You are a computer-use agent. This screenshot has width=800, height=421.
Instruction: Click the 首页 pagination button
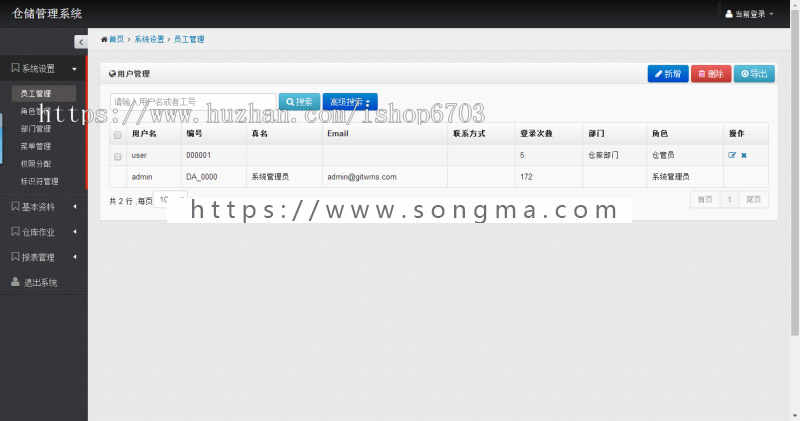[705, 200]
